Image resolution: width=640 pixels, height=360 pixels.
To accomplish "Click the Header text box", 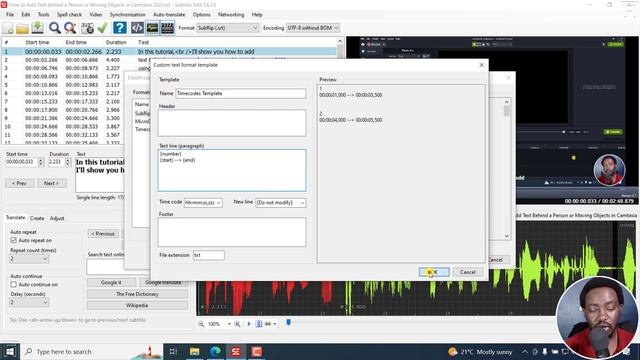I will click(232, 123).
